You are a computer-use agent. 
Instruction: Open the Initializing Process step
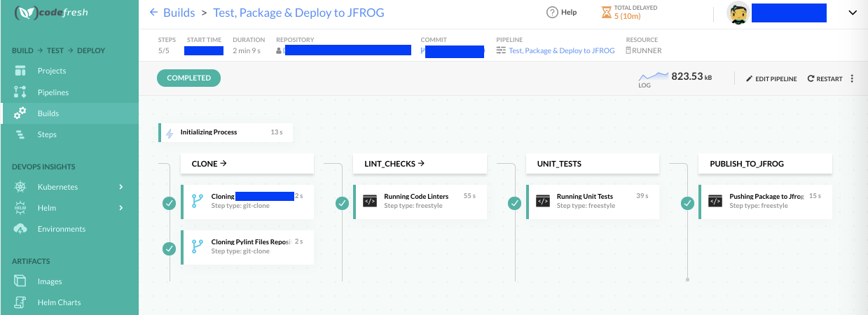226,132
